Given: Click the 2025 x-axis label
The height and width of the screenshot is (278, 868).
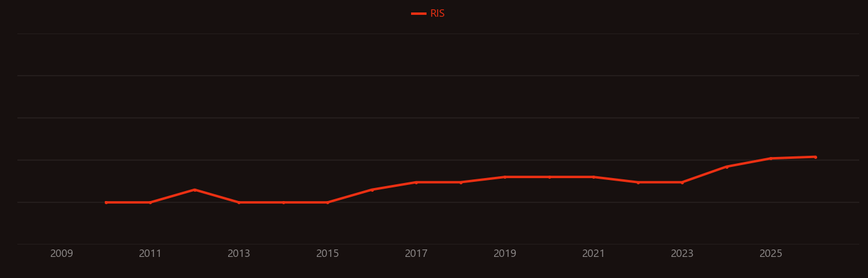Looking at the screenshot, I should click(771, 254).
